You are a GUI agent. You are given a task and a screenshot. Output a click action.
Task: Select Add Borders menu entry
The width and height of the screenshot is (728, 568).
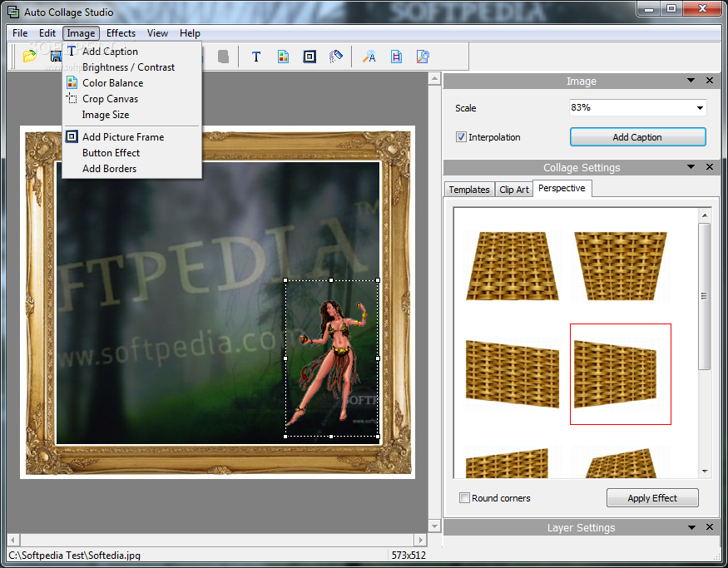point(109,169)
